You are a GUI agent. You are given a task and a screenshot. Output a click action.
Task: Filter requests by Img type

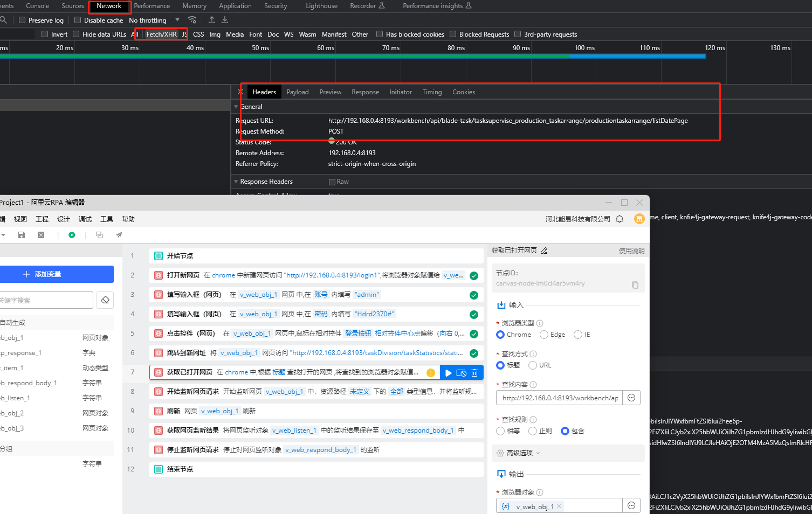(x=215, y=34)
